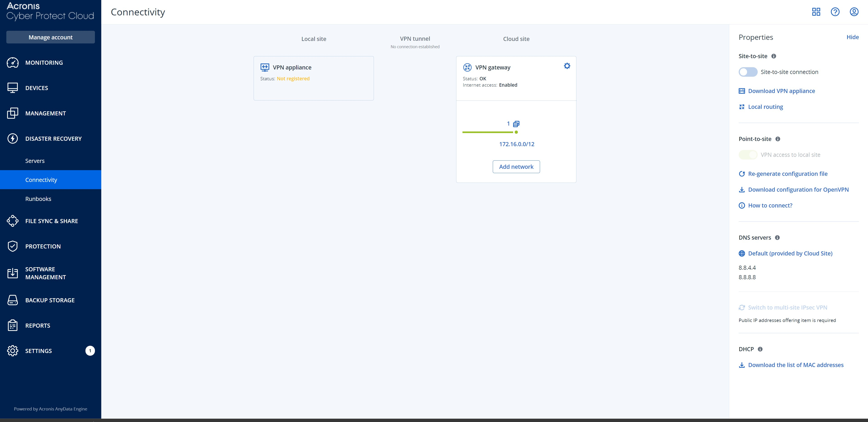The image size is (868, 422).
Task: Click the Local routing icon
Action: click(741, 107)
